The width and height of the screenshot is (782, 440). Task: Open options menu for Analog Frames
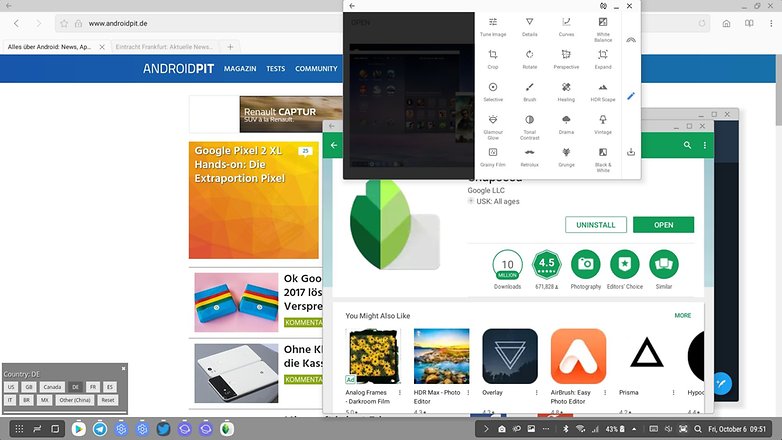point(399,393)
